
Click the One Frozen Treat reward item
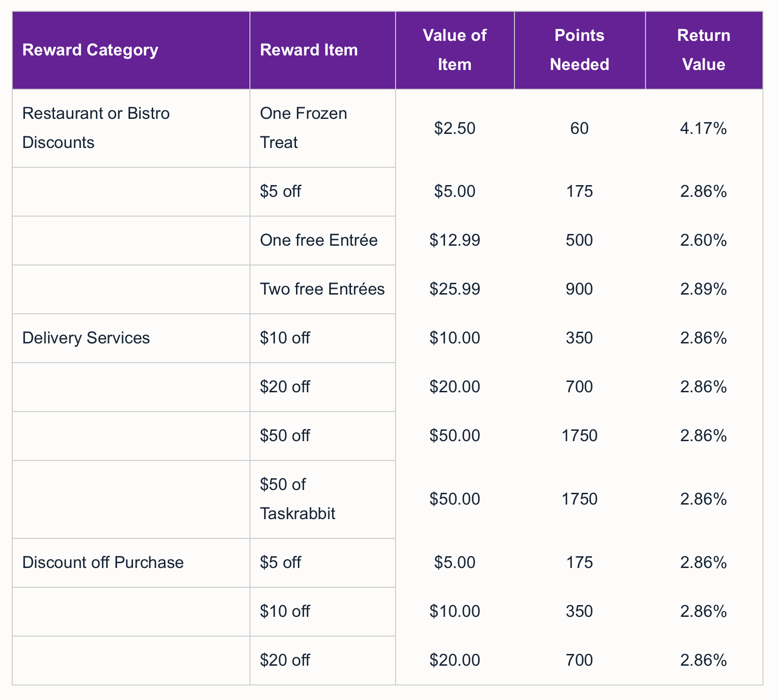click(303, 128)
